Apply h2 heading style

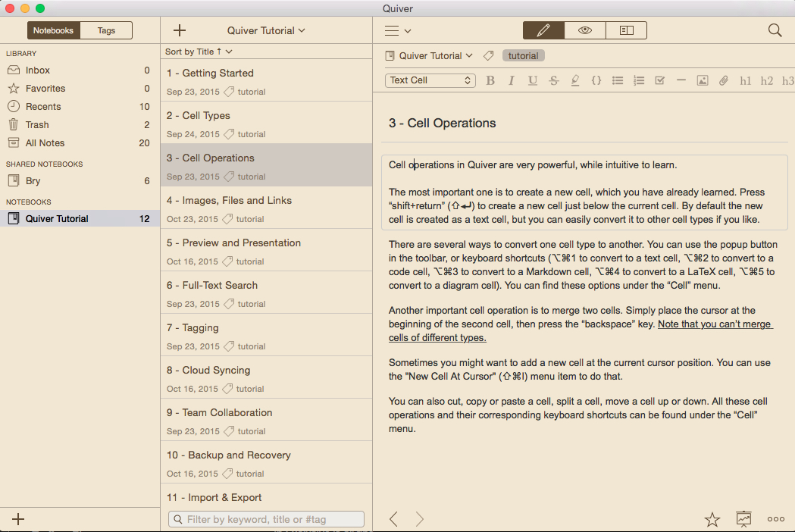(x=767, y=80)
